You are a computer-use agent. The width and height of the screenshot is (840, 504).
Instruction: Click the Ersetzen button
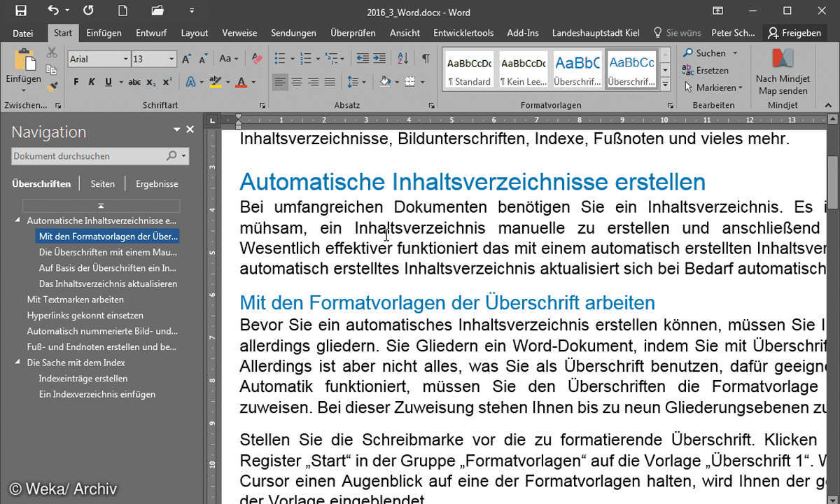[x=706, y=70]
